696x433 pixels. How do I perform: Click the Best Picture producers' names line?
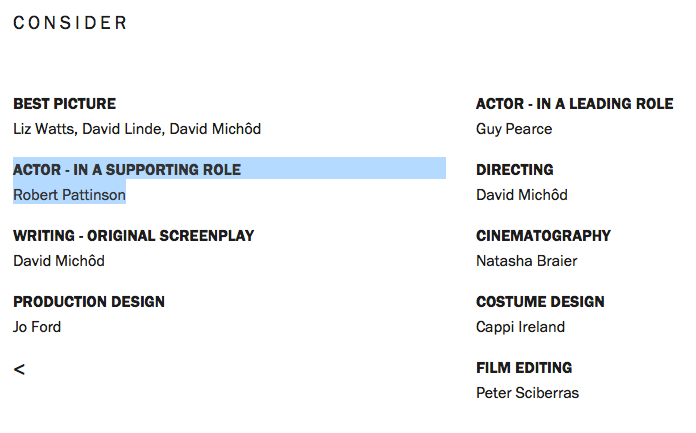137,129
